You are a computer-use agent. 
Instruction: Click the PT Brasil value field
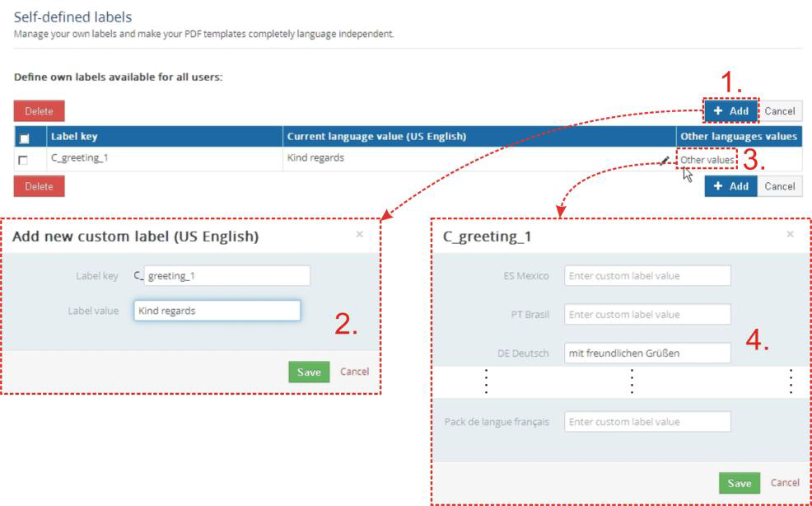pos(647,314)
